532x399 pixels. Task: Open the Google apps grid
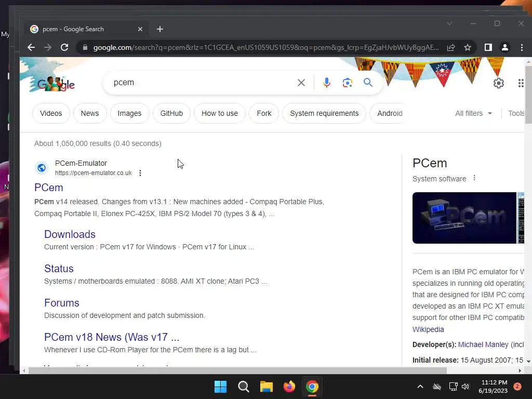(521, 83)
